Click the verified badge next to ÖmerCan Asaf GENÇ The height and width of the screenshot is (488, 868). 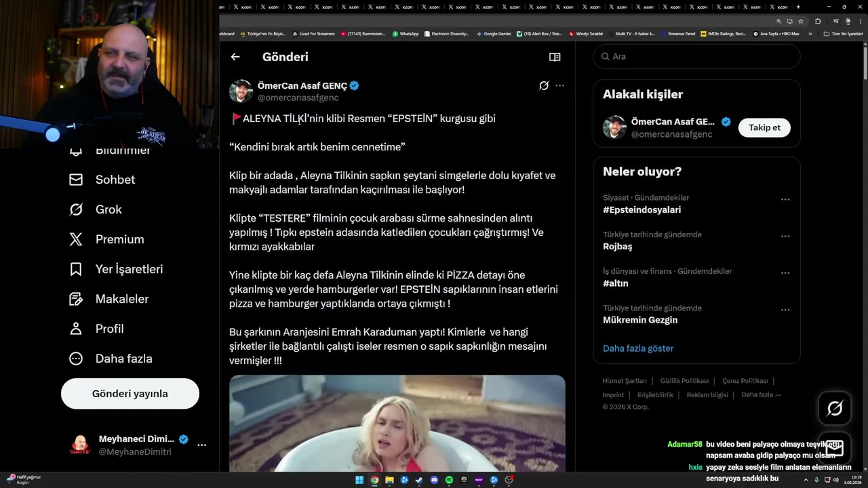click(x=354, y=85)
